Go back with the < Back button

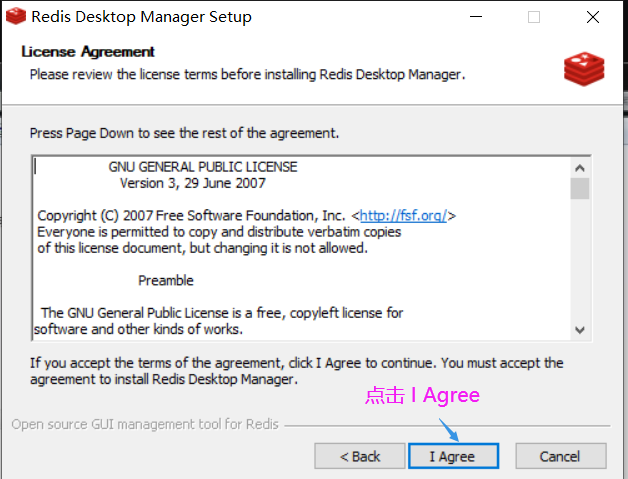point(360,456)
